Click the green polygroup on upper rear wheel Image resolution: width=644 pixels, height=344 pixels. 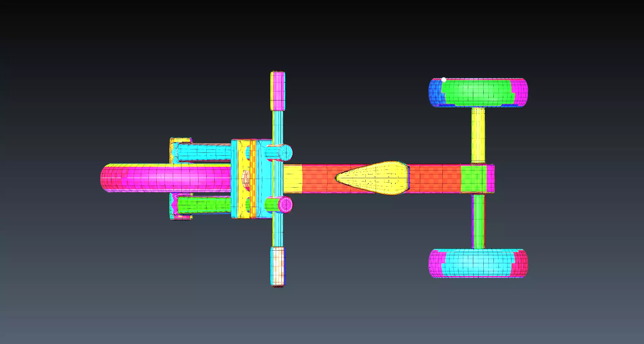478,92
